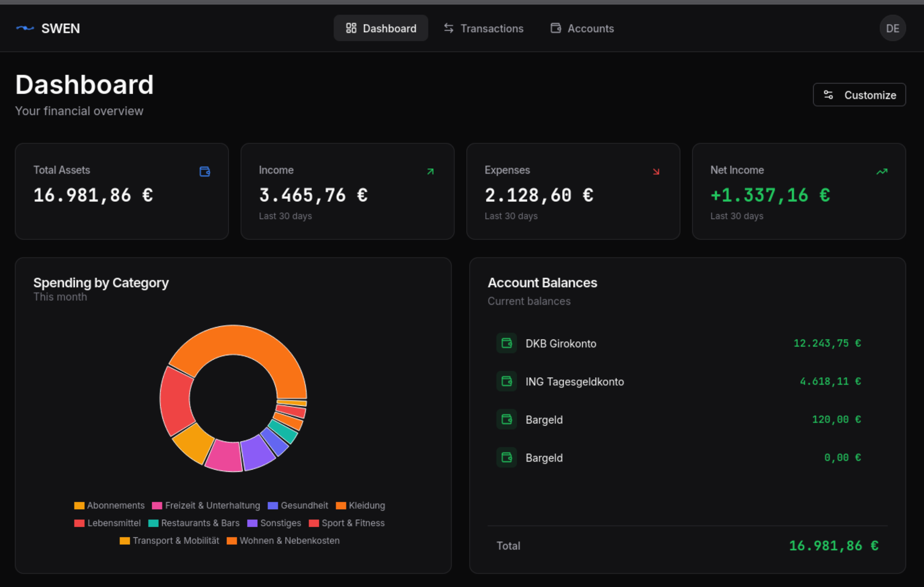Viewport: 924px width, 587px height.
Task: Click the wallet icon next to ING Tagesgeldkonto
Action: tap(506, 381)
